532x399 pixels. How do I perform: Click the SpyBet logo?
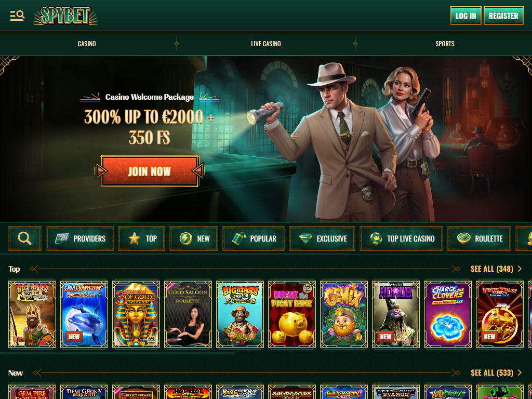(65, 16)
